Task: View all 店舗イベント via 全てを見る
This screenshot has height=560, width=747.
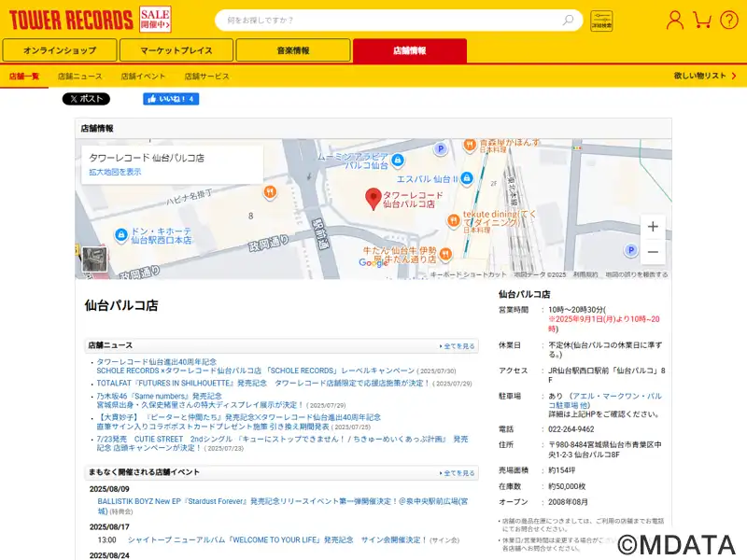Action: click(458, 473)
